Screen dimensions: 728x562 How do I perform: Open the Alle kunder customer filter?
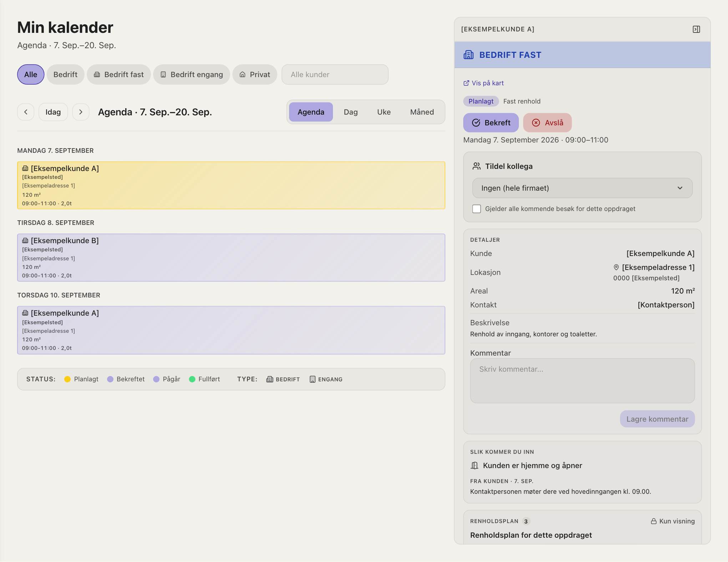pyautogui.click(x=335, y=75)
